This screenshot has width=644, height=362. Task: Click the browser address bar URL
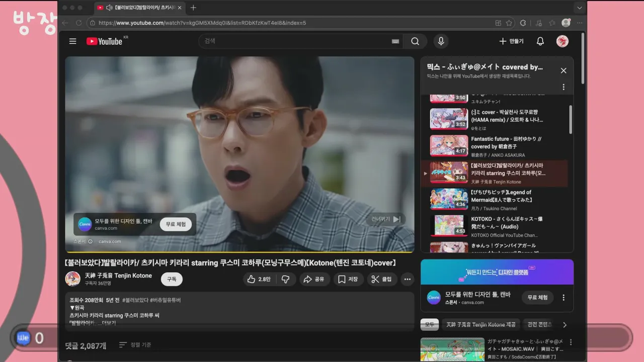pyautogui.click(x=202, y=23)
